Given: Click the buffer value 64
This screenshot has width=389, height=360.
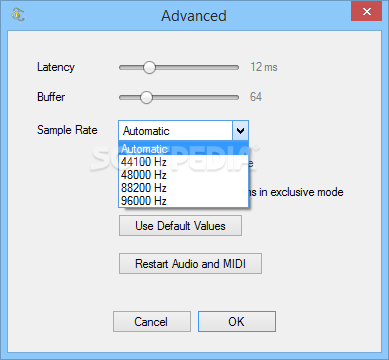Looking at the screenshot, I should point(256,97).
